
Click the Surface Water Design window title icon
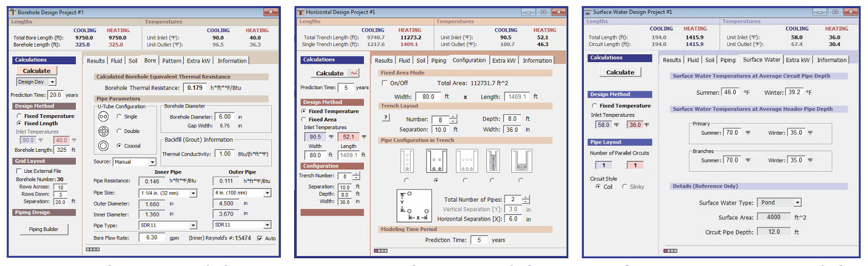tap(587, 12)
